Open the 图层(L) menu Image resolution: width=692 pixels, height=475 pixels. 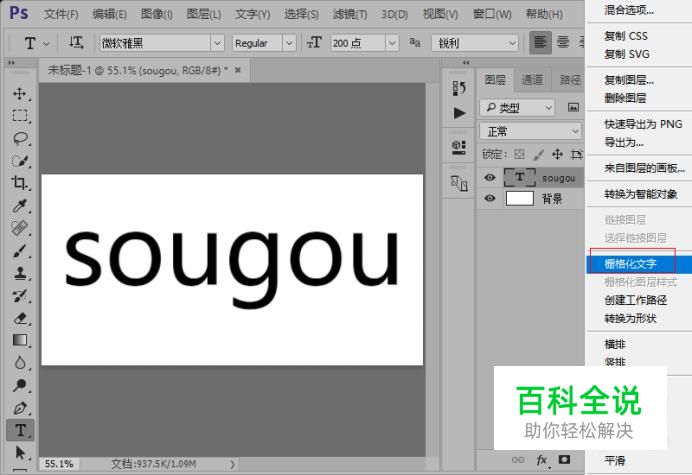pyautogui.click(x=203, y=15)
